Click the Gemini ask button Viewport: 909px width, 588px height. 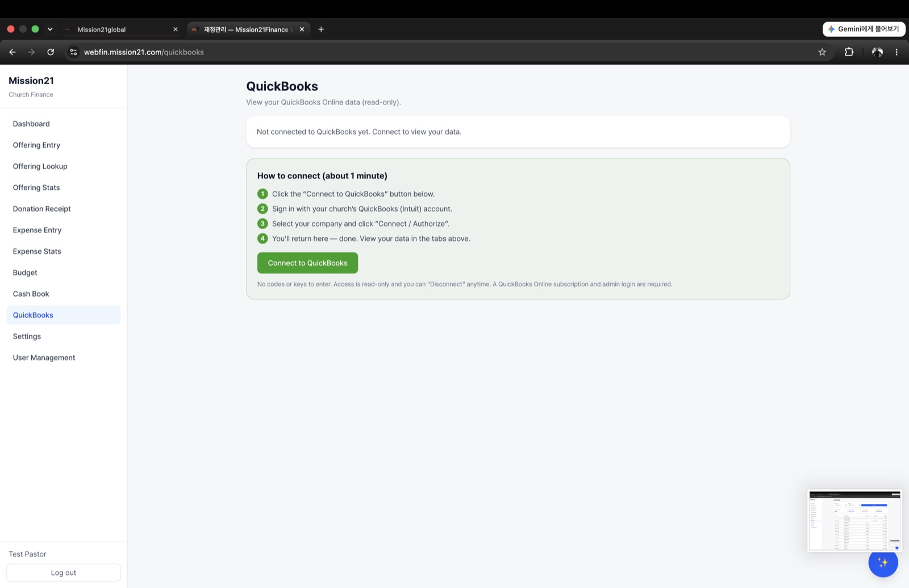pyautogui.click(x=864, y=29)
